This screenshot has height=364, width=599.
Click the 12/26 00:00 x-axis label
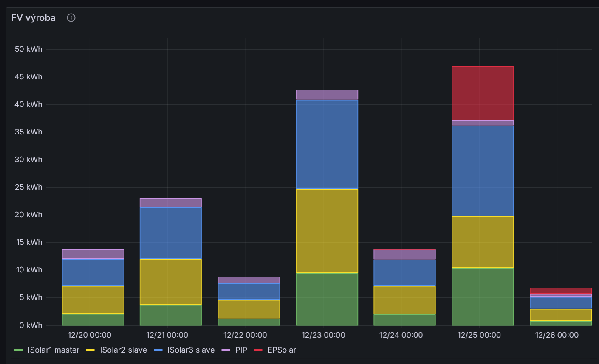pyautogui.click(x=557, y=335)
